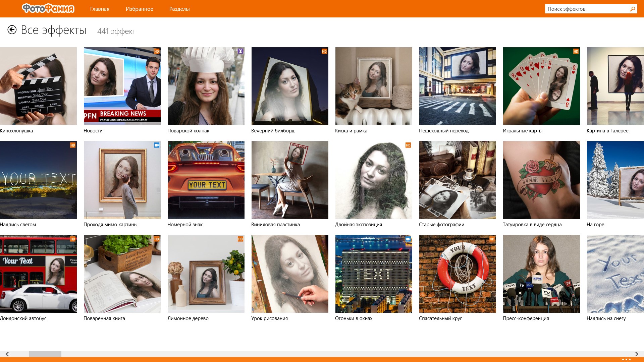Click the Игральные карты effect thumbnail
This screenshot has height=362, width=644.
[541, 86]
